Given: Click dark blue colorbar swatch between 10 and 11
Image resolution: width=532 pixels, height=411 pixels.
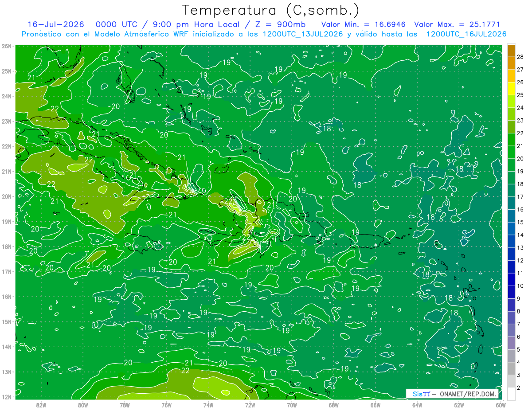Looking at the screenshot, I should tap(511, 280).
